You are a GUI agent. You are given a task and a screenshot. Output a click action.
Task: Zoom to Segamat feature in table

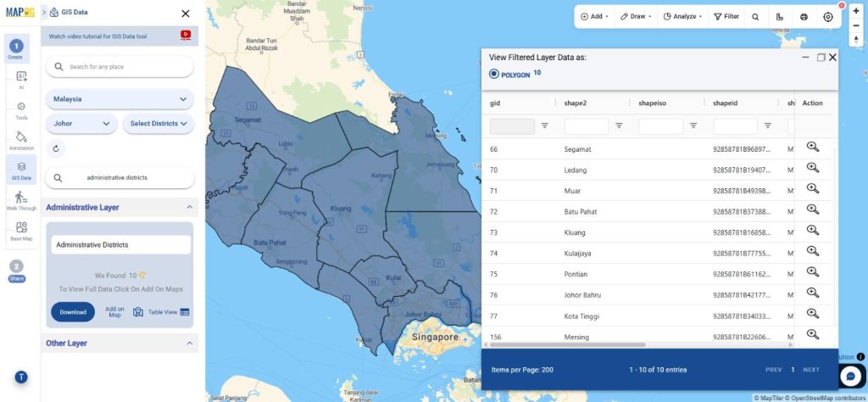[812, 147]
